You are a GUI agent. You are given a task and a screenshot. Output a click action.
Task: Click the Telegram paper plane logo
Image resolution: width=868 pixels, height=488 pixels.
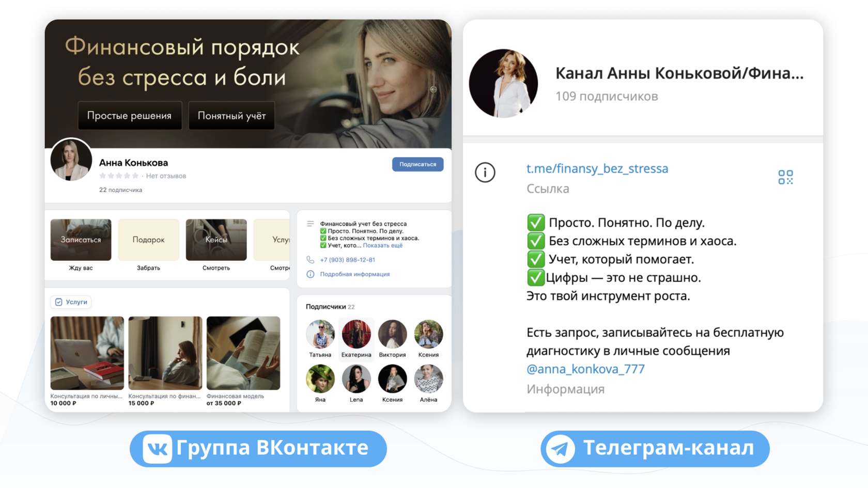pos(560,449)
